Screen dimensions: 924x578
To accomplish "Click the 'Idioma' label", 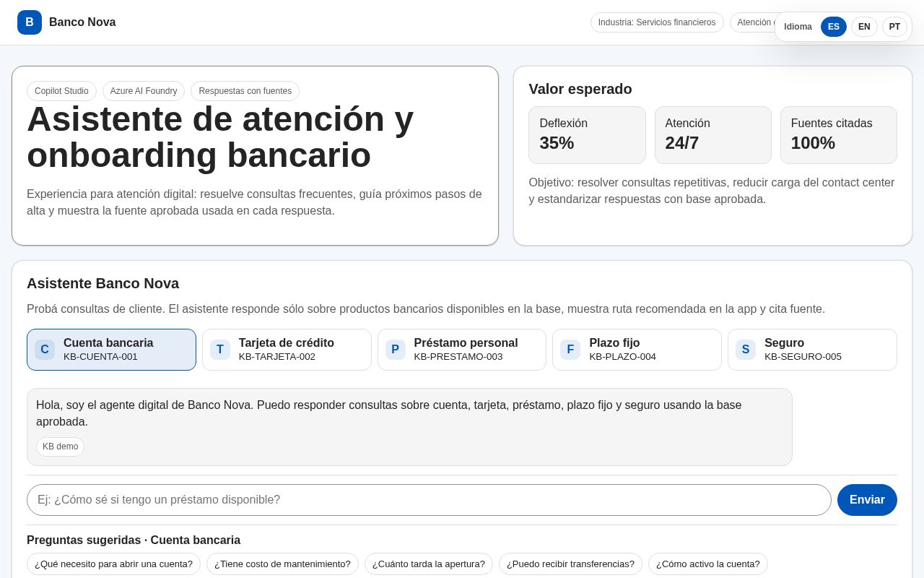I will [798, 27].
